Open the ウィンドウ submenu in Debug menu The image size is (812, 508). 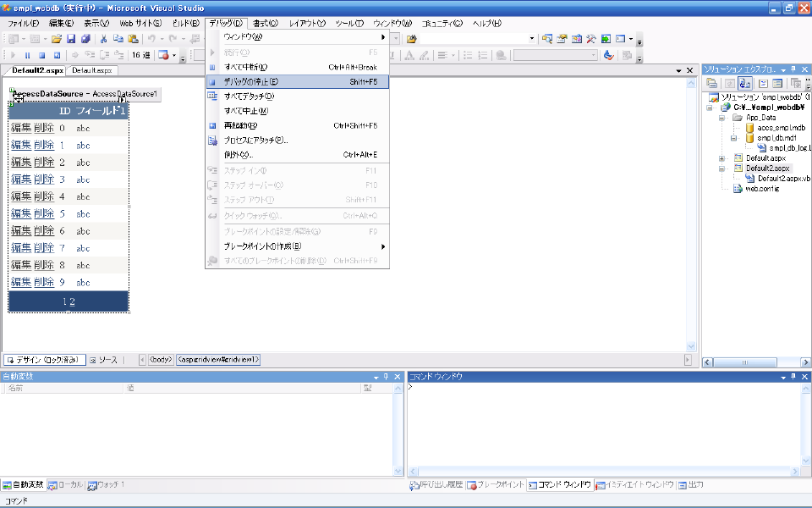click(x=297, y=36)
